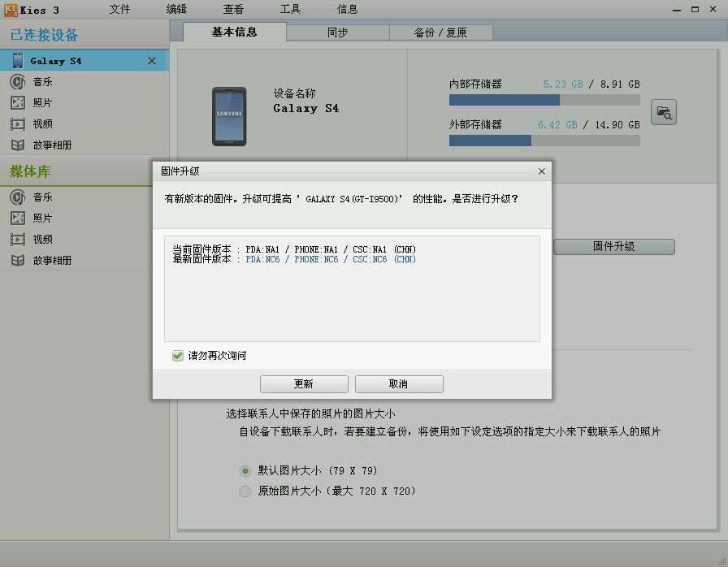Open the 信息 menu
Viewport: 728px width, 567px height.
[x=347, y=9]
